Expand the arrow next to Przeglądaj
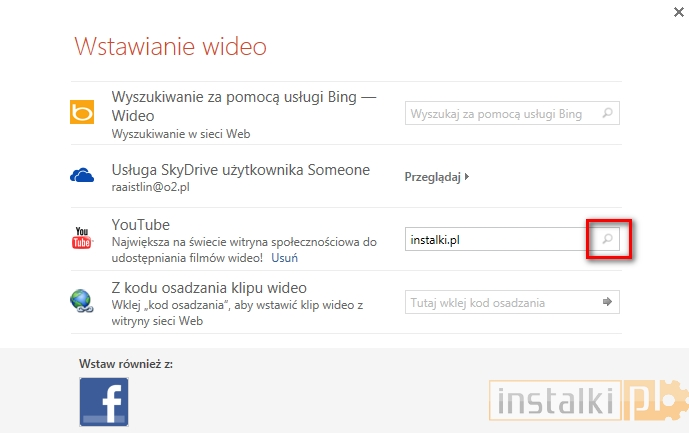 pos(467,177)
